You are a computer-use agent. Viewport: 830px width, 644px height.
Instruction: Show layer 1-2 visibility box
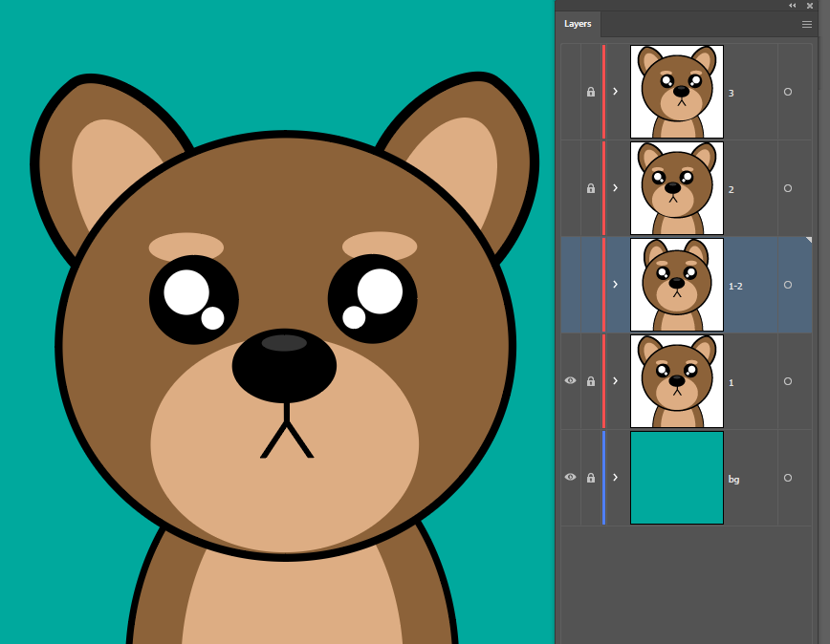571,285
